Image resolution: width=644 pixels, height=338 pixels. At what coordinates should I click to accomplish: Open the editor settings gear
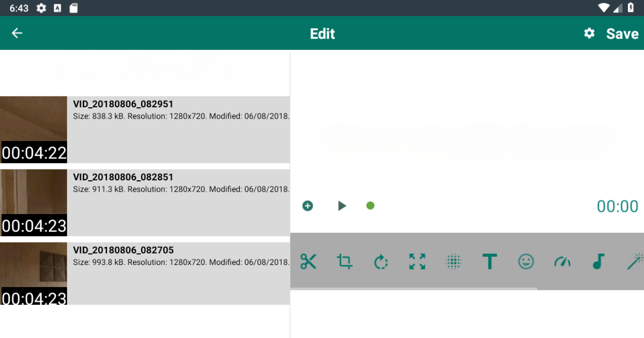point(589,33)
